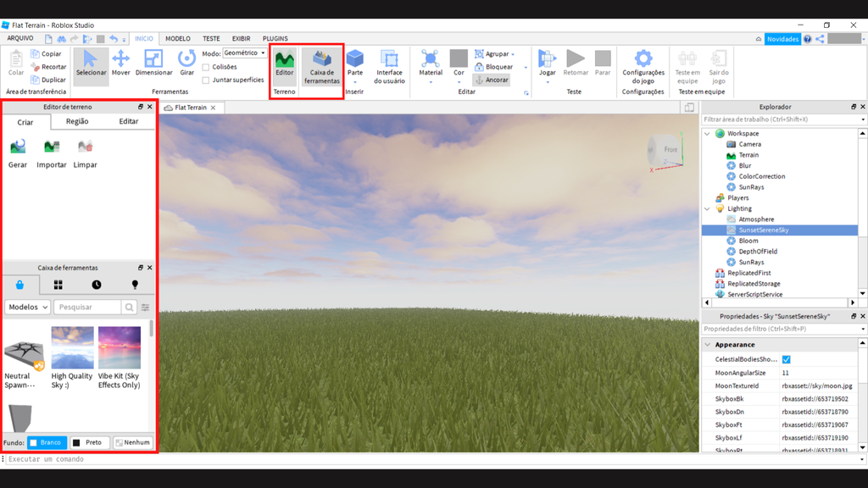868x488 pixels.
Task: Open toolbox search filter options
Action: click(145, 307)
